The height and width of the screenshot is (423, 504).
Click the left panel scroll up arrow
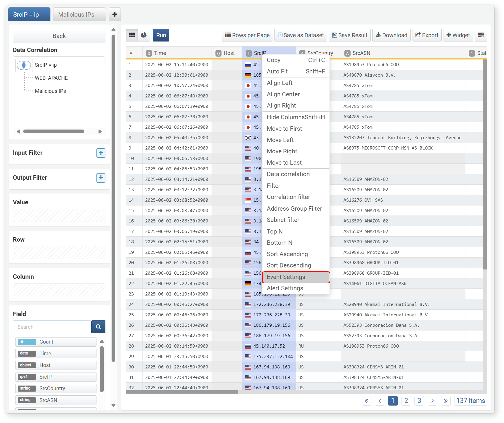pos(114,30)
